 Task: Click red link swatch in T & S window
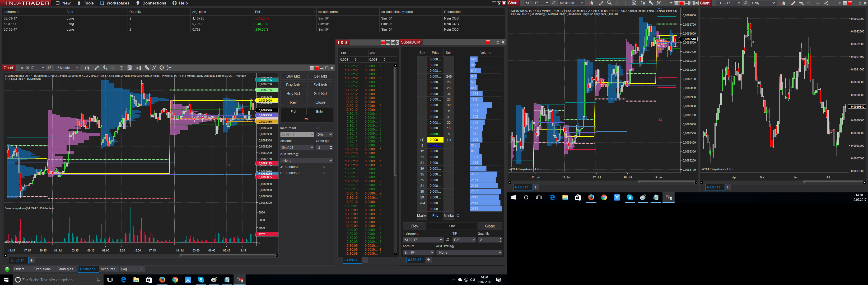tap(382, 42)
